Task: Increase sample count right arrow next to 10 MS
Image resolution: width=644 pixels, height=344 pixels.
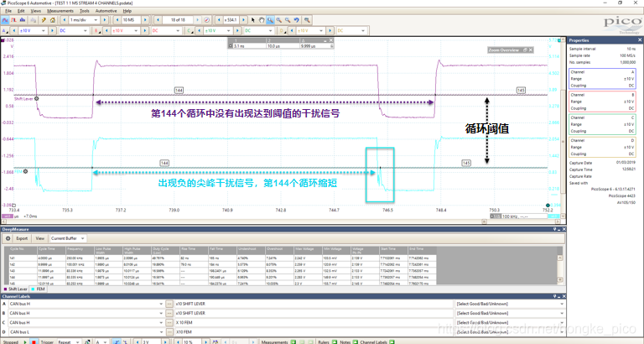Action: coord(145,20)
